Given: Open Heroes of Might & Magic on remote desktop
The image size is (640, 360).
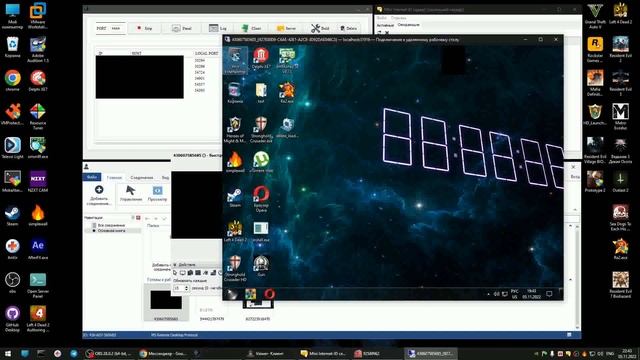Looking at the screenshot, I should pyautogui.click(x=235, y=129).
